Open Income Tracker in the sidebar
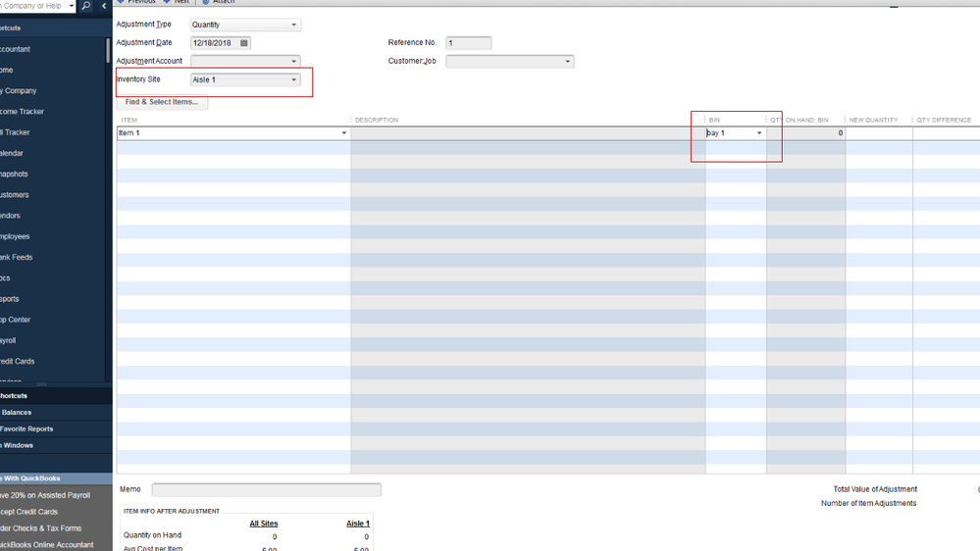The height and width of the screenshot is (551, 980). click(22, 112)
